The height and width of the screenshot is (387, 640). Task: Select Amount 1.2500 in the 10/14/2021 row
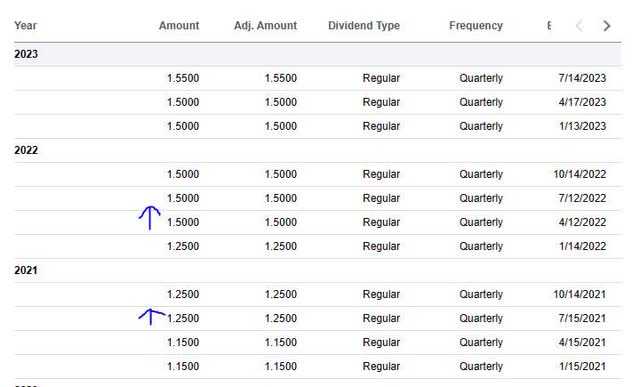tap(183, 294)
